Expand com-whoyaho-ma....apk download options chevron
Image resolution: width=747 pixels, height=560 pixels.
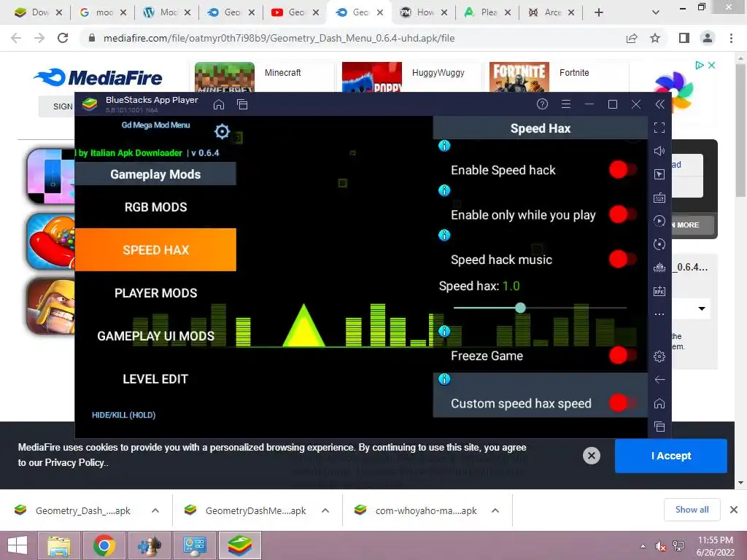coord(495,510)
